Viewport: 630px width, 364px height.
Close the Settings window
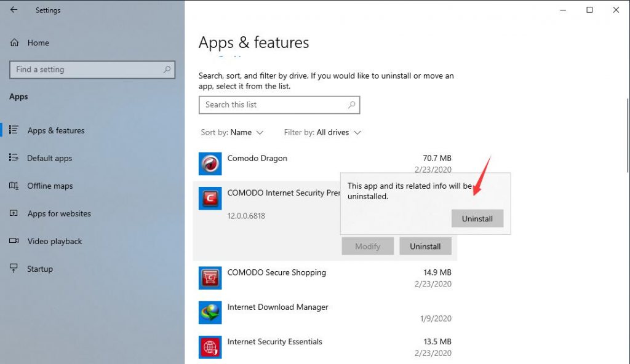coord(616,10)
